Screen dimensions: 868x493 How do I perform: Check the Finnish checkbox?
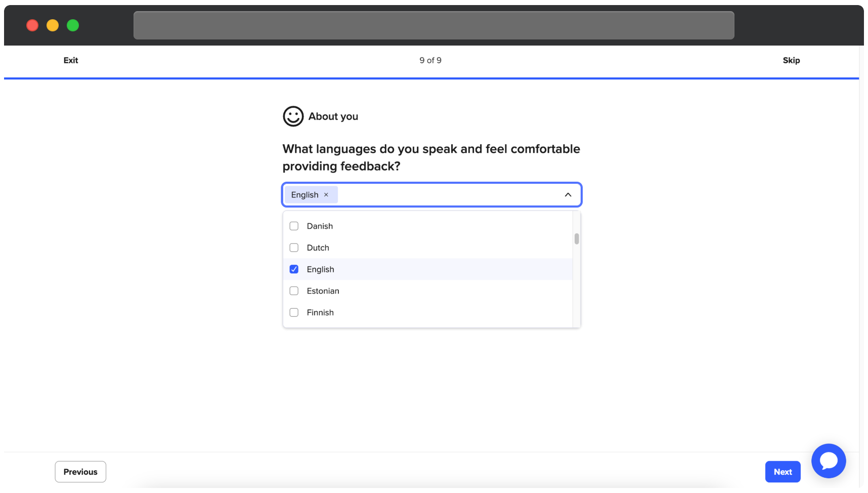click(294, 313)
